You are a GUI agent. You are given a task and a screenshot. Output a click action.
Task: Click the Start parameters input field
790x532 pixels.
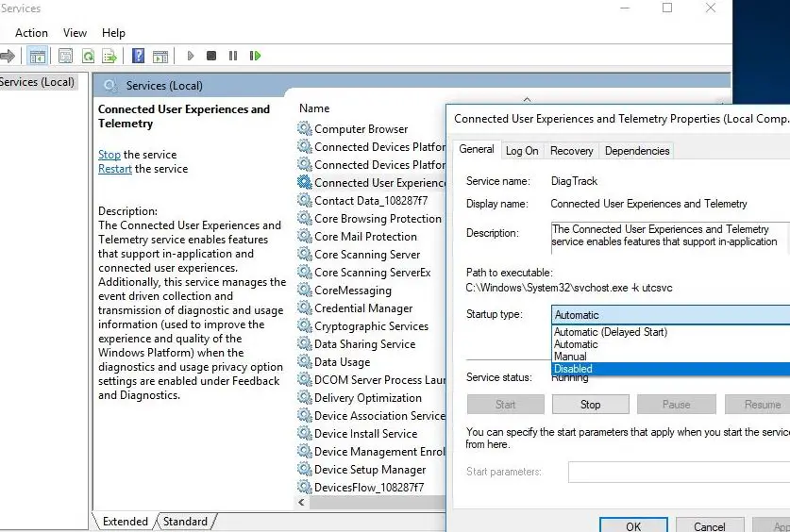679,473
